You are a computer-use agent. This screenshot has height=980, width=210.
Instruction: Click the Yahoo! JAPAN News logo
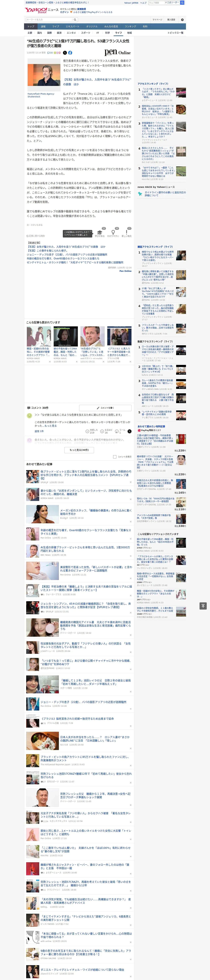(x=42, y=10)
